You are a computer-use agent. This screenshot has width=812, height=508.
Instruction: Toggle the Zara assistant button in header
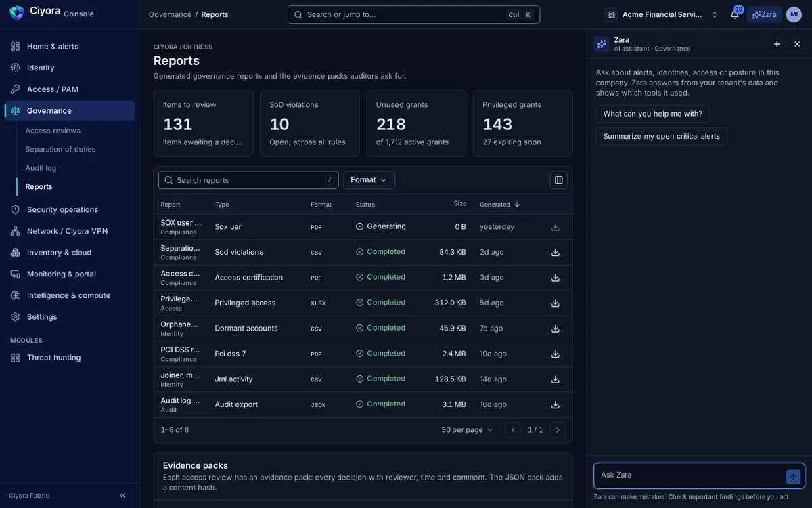(x=764, y=14)
